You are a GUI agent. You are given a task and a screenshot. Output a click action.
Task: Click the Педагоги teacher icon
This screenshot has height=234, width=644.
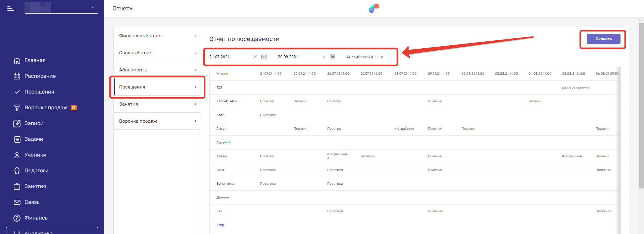coord(17,171)
